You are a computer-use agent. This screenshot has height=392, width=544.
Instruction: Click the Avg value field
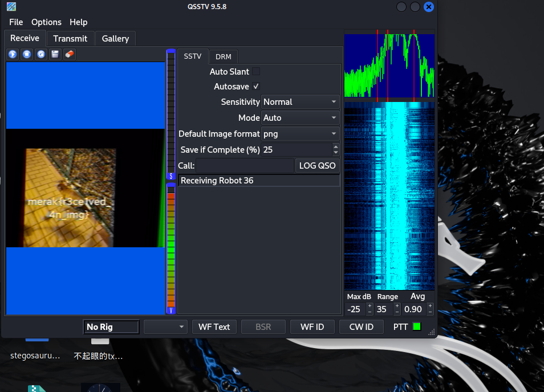pyautogui.click(x=415, y=309)
